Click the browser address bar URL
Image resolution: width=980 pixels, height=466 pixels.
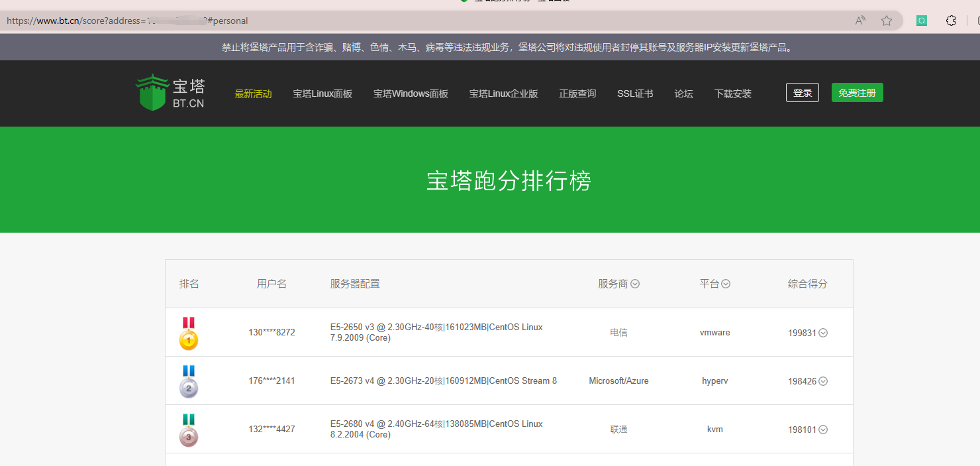(126, 21)
